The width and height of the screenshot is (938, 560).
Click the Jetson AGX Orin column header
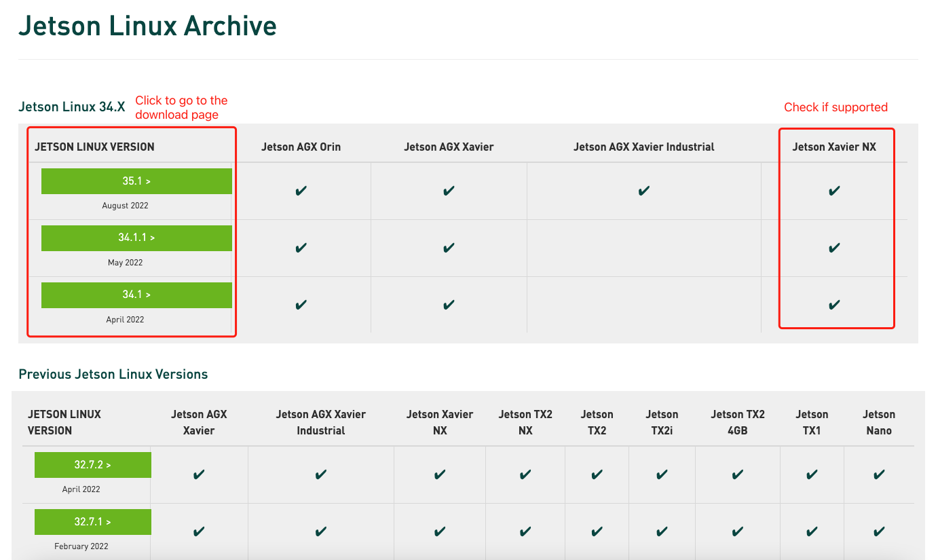pyautogui.click(x=301, y=147)
